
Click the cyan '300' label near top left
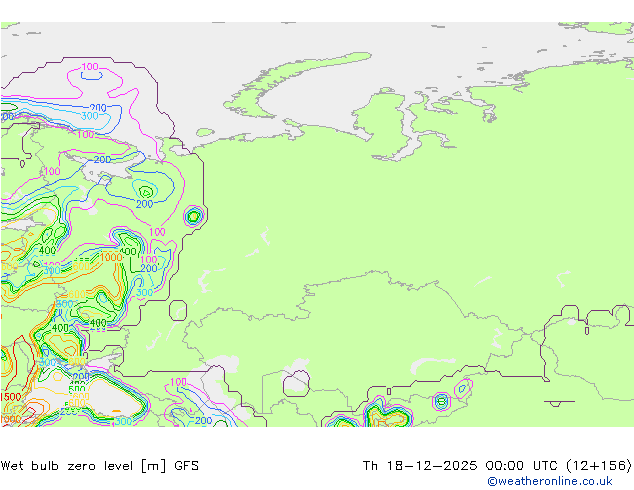90,116
